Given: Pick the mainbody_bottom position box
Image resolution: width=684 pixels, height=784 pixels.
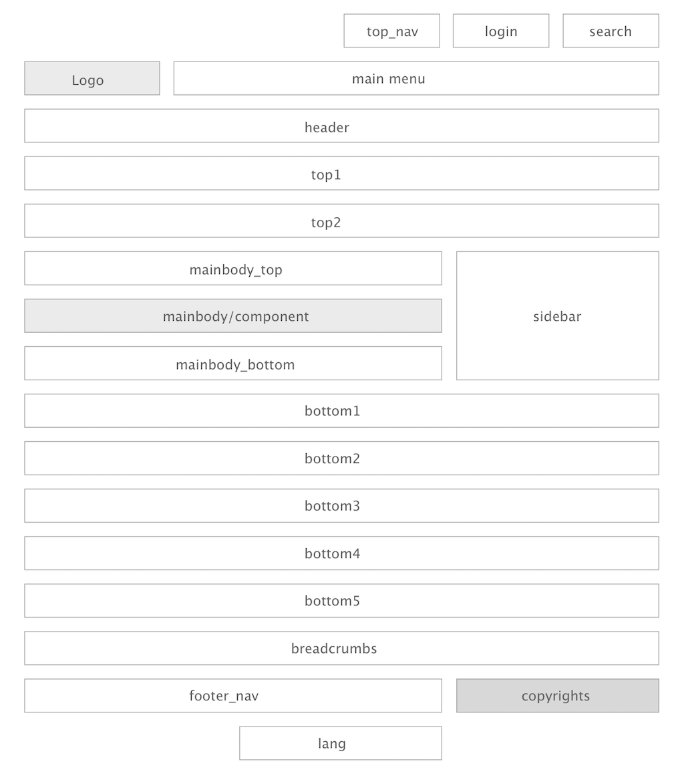Looking at the screenshot, I should (x=233, y=363).
